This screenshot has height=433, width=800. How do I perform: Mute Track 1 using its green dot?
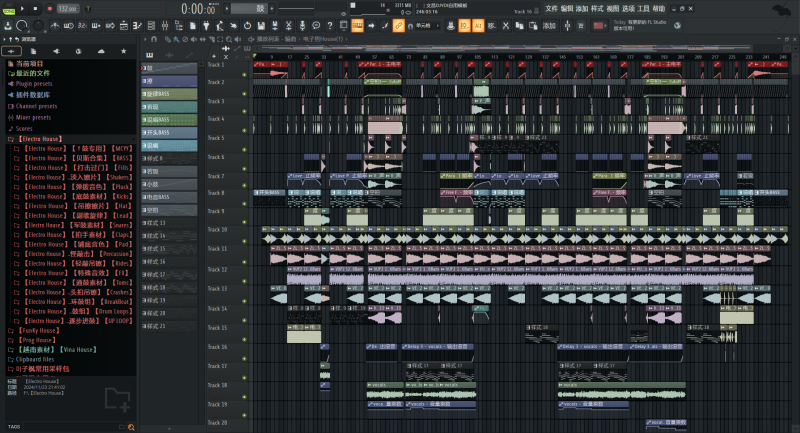(x=244, y=74)
